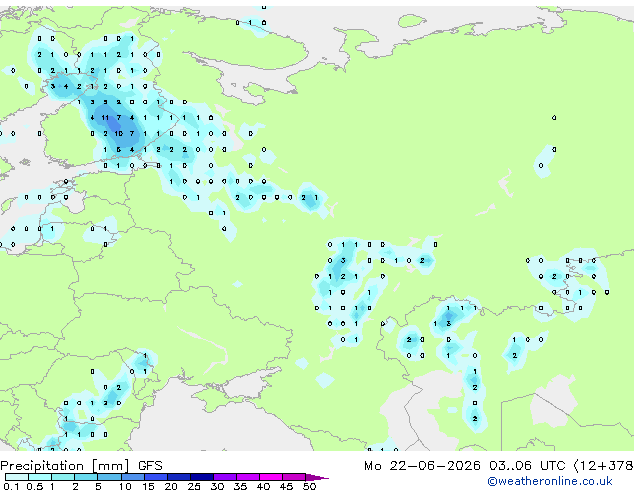Click the 20–25 mm legend color swatch
Viewport: 634px width, 490px height.
pos(179,477)
